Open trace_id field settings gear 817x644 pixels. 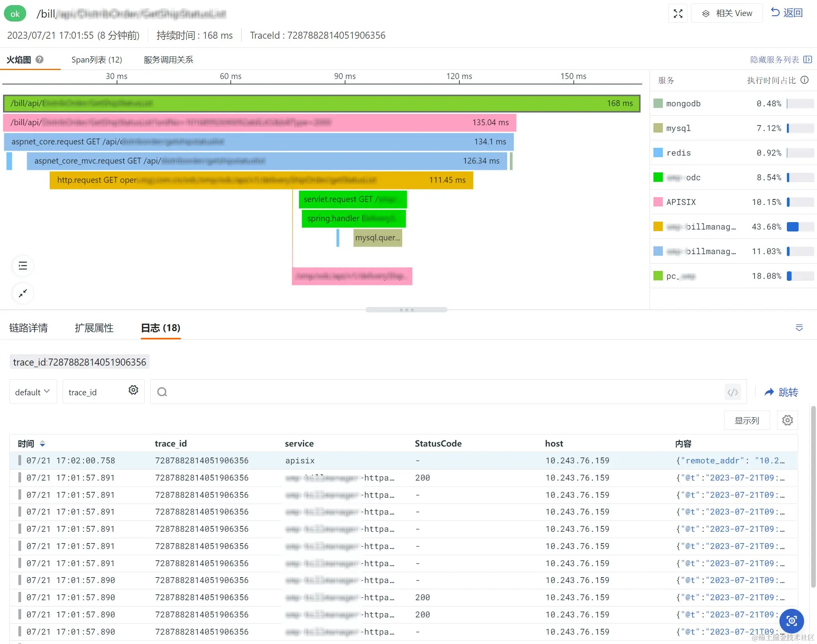[x=133, y=390]
